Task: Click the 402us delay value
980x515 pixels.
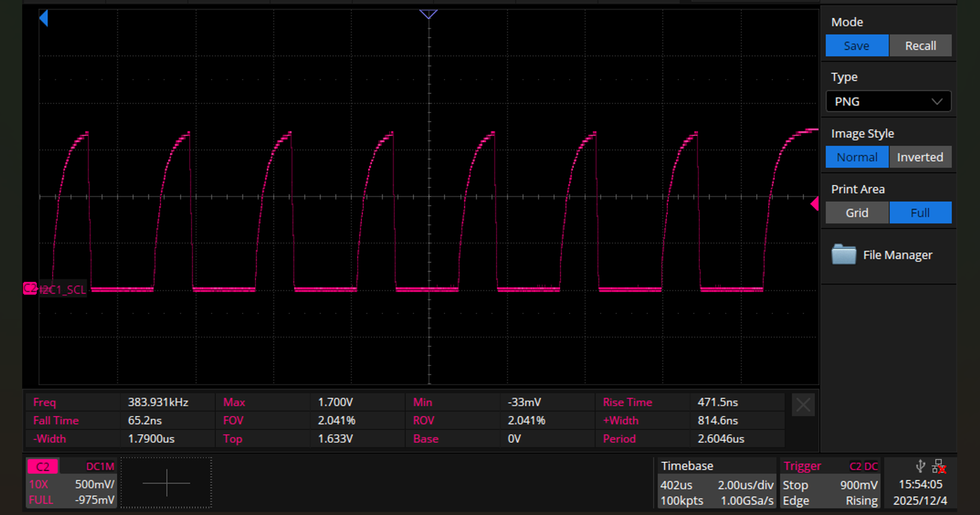Action: tap(676, 485)
